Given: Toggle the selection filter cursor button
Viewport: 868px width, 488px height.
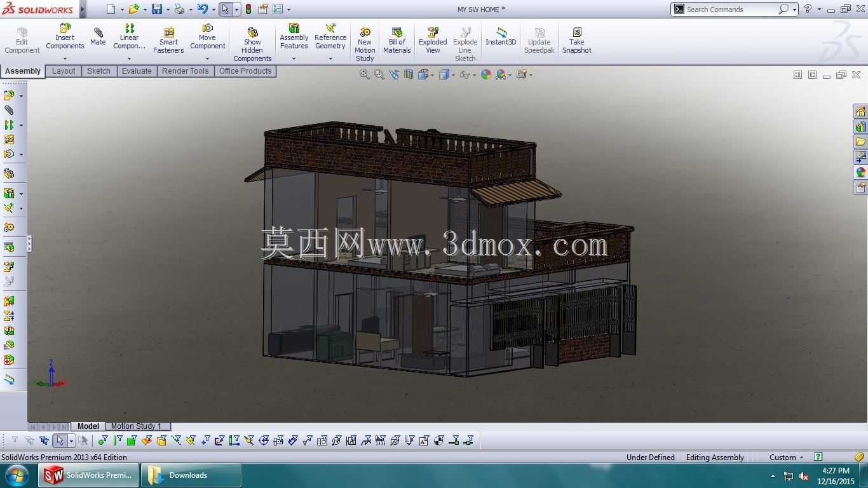Looking at the screenshot, I should (x=60, y=440).
